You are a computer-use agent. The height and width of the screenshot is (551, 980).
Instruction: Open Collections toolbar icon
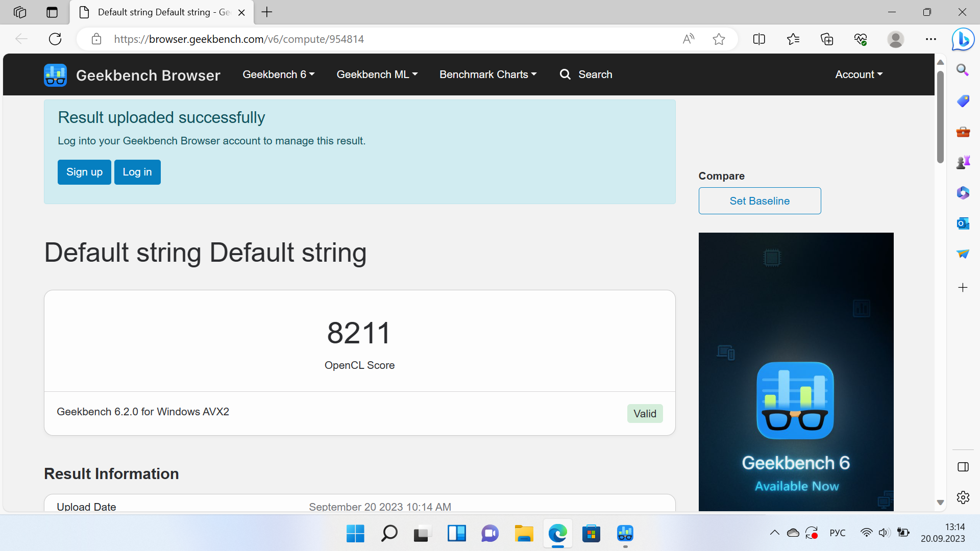tap(827, 39)
